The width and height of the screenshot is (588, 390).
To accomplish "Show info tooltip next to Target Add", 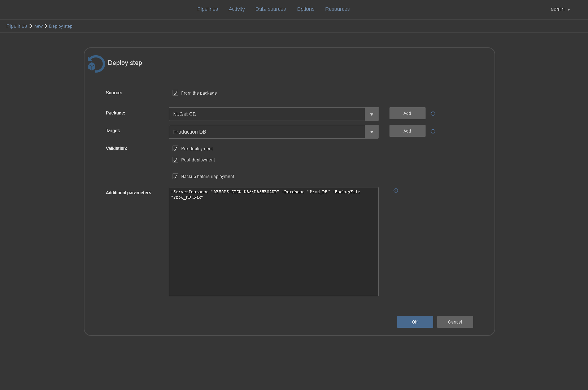I will click(433, 131).
